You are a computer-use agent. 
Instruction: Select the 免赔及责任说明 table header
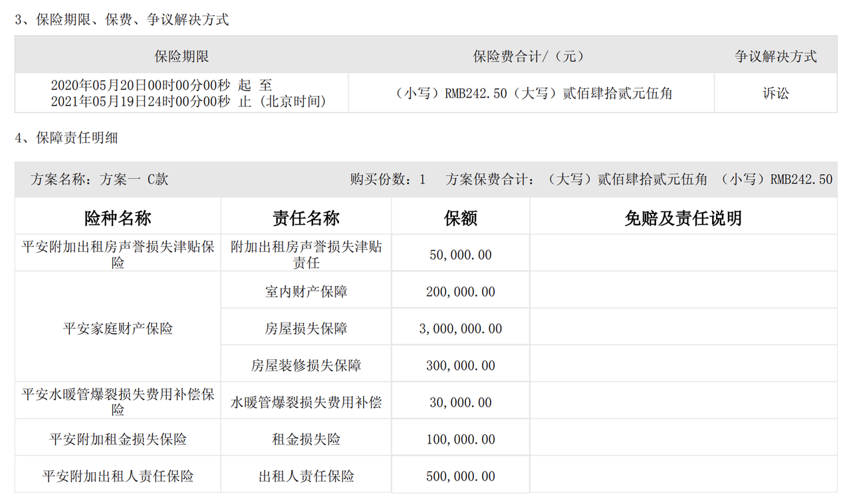pos(683,218)
